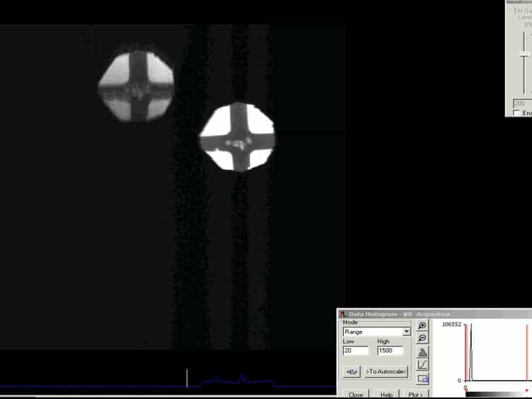The height and width of the screenshot is (399, 532).
Task: Zoom in on the histogram plot
Action: tap(422, 325)
